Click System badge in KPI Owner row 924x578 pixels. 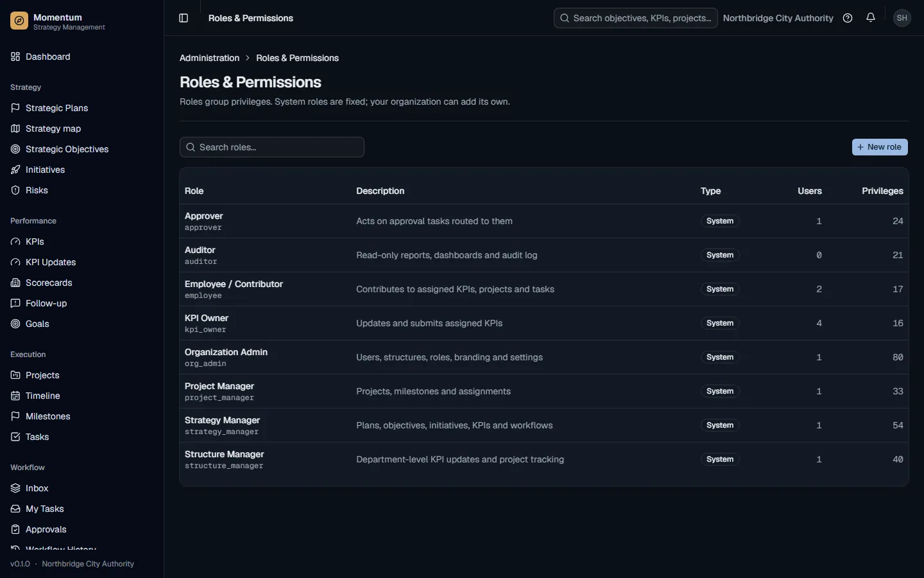click(x=720, y=323)
